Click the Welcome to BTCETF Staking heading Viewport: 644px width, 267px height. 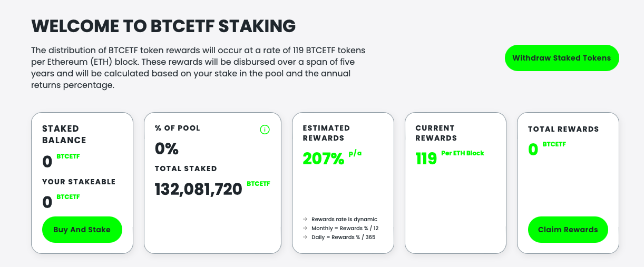click(163, 25)
